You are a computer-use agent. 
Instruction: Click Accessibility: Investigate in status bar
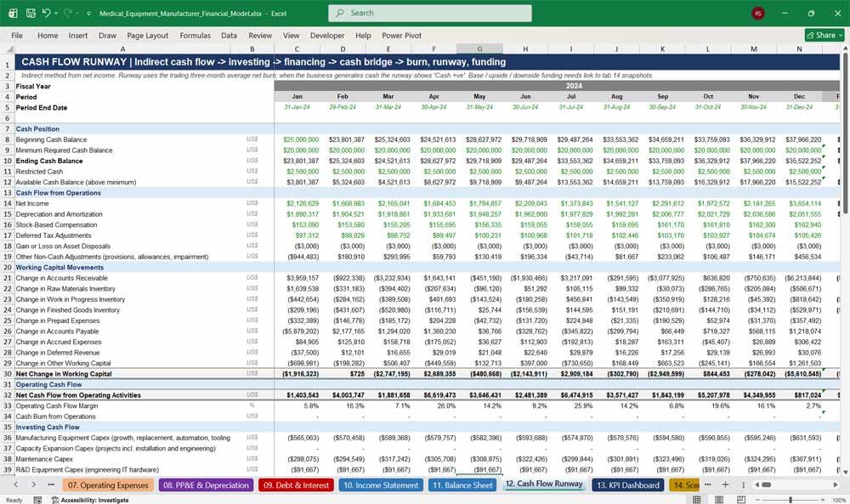[90, 500]
